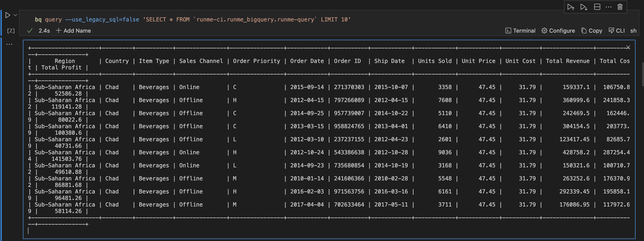Viewport: 644px width, 241px height.
Task: Run the bq query cell
Action: point(7,15)
